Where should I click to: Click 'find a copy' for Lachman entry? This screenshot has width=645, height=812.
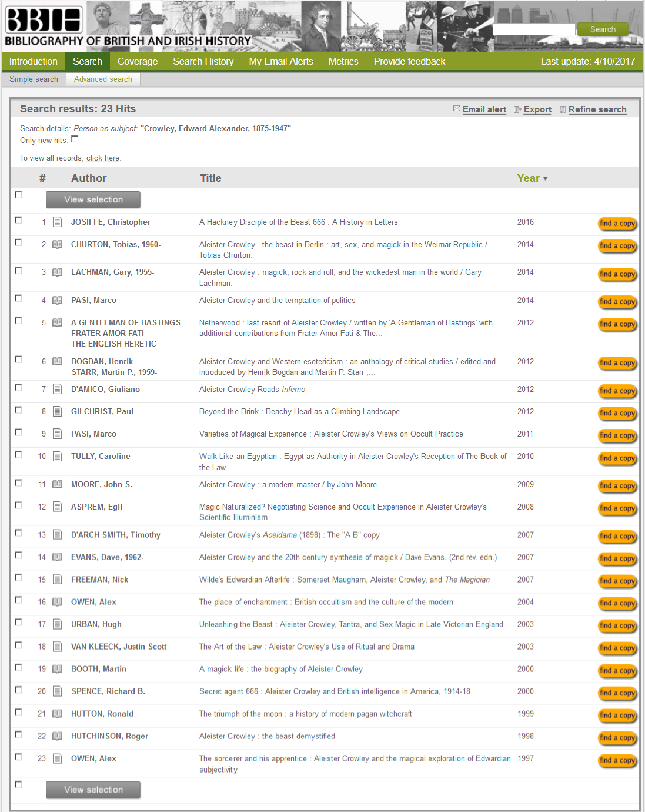(617, 274)
